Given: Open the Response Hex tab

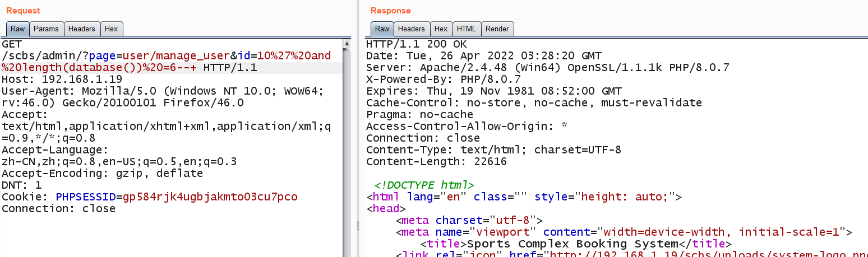Looking at the screenshot, I should coord(441,29).
